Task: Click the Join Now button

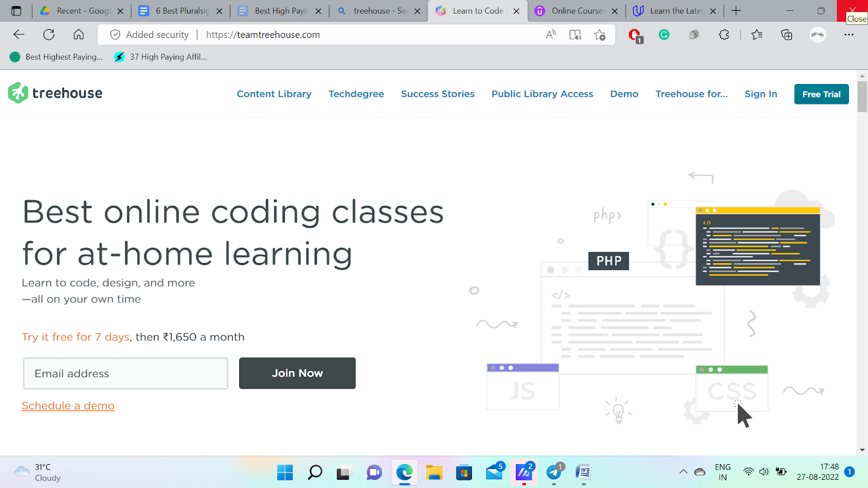Action: click(x=297, y=373)
